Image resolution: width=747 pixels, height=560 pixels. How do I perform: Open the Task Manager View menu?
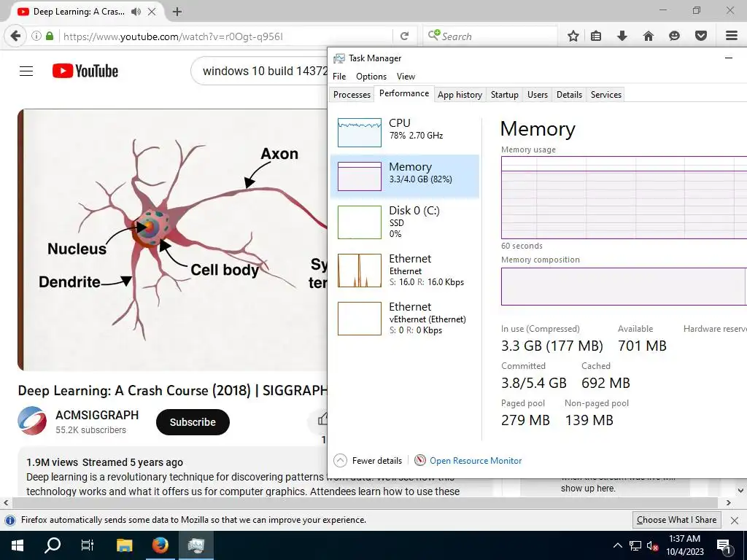coord(406,76)
